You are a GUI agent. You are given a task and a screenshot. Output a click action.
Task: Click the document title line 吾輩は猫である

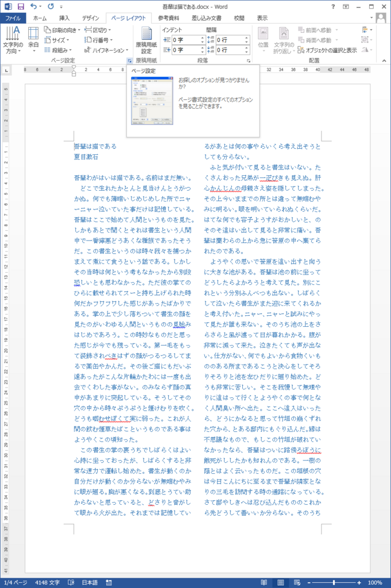(x=95, y=146)
